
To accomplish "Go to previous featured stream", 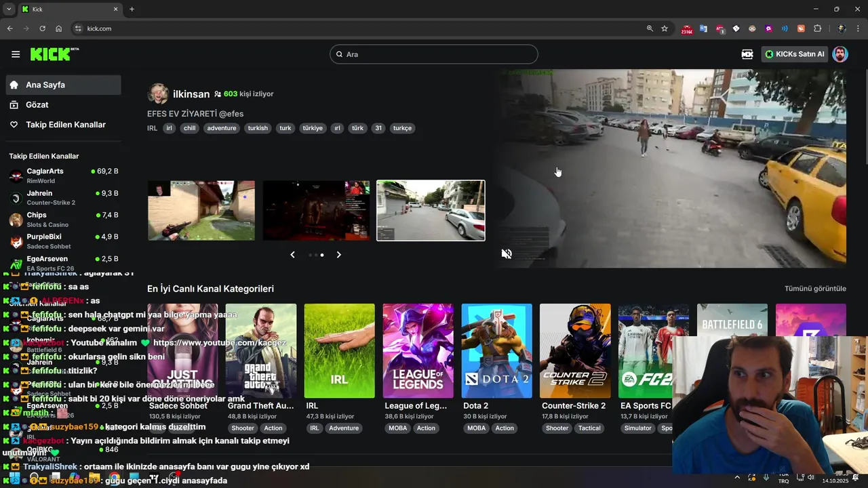I will [292, 255].
